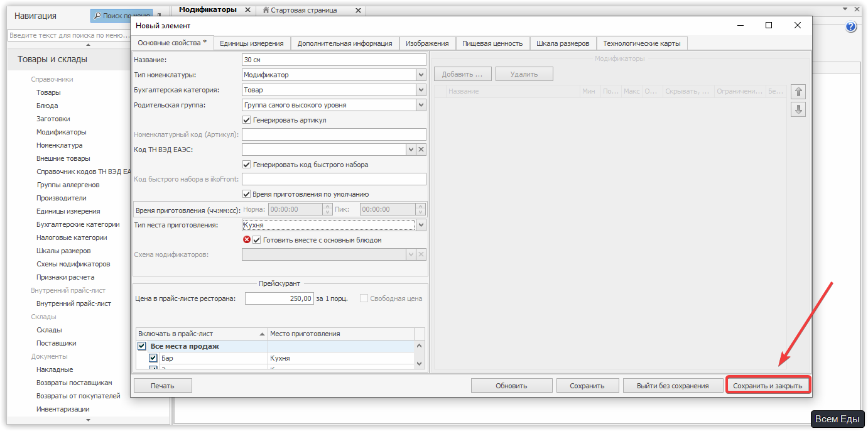Clear the Код ТН ВЭД ЕАЭС field

(x=421, y=150)
